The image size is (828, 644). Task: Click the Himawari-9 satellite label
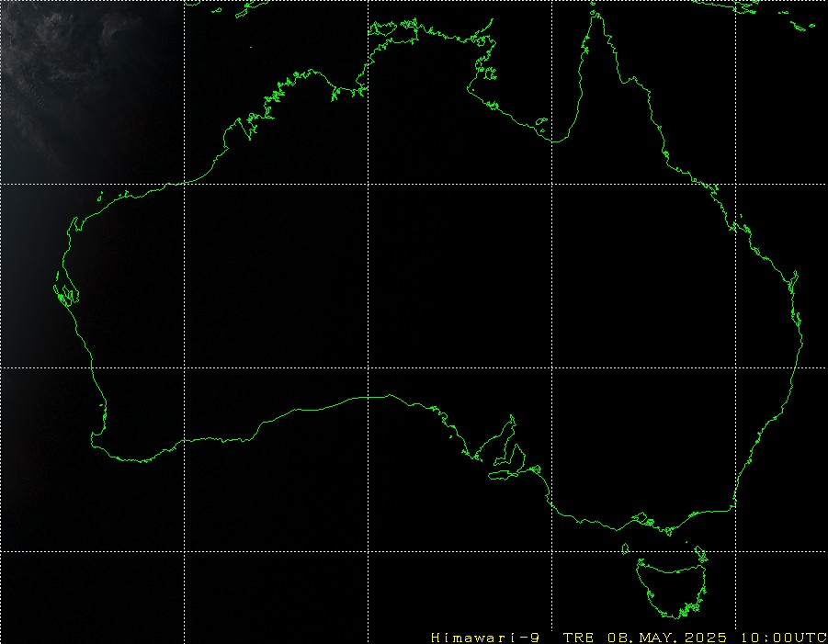coord(485,638)
